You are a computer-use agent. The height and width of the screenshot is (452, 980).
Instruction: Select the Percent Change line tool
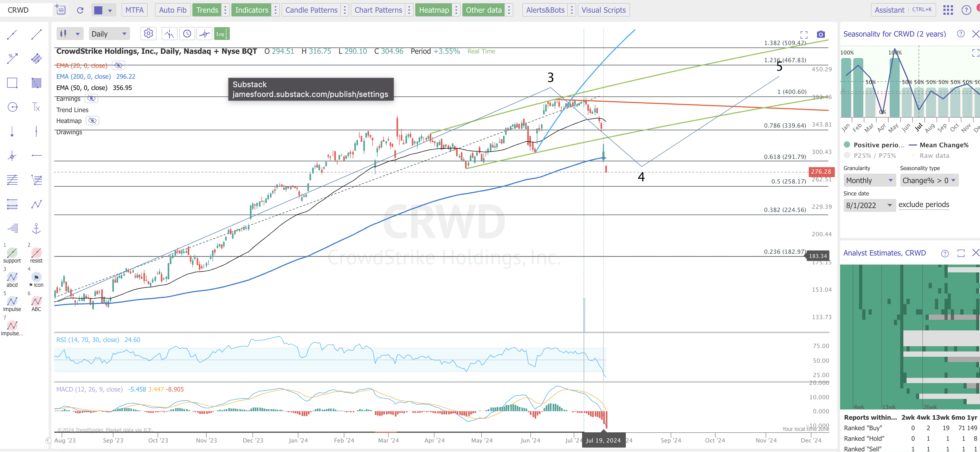12,59
